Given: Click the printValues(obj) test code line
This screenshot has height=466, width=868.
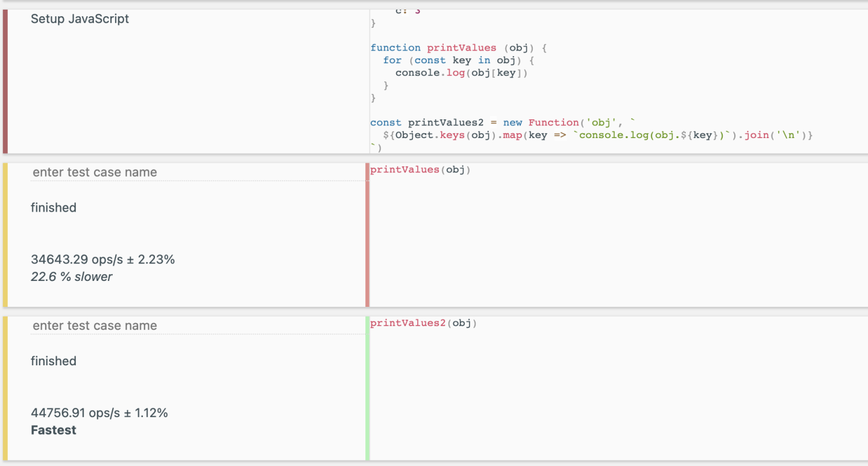Looking at the screenshot, I should click(420, 170).
